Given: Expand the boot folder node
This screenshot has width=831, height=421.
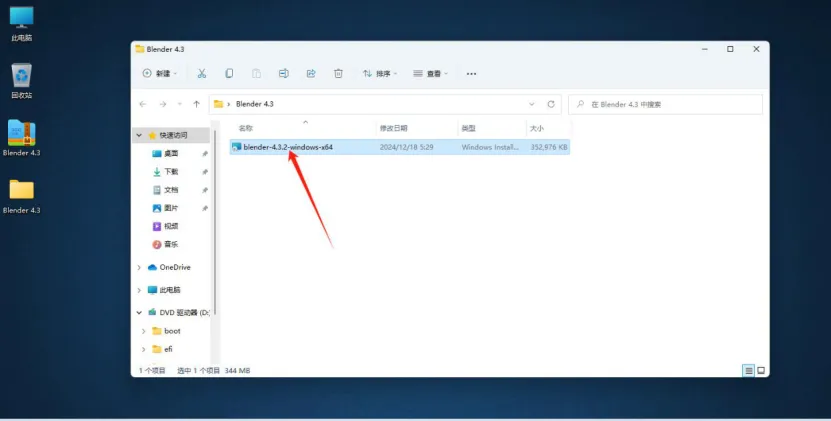Looking at the screenshot, I should coord(144,331).
